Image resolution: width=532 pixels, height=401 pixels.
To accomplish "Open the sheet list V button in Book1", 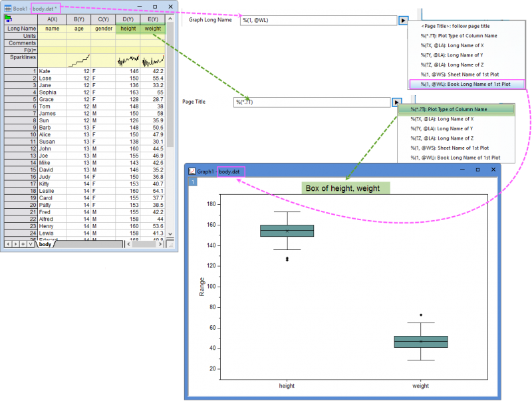I will pos(31,244).
